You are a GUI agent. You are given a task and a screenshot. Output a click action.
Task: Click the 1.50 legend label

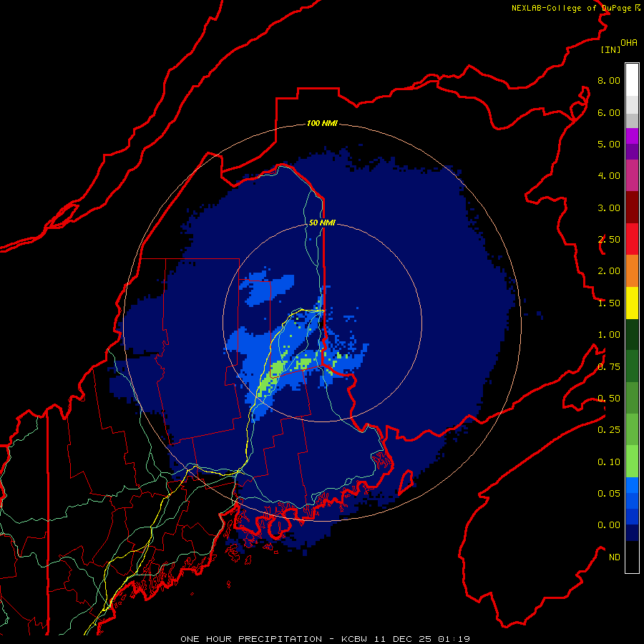pyautogui.click(x=609, y=303)
